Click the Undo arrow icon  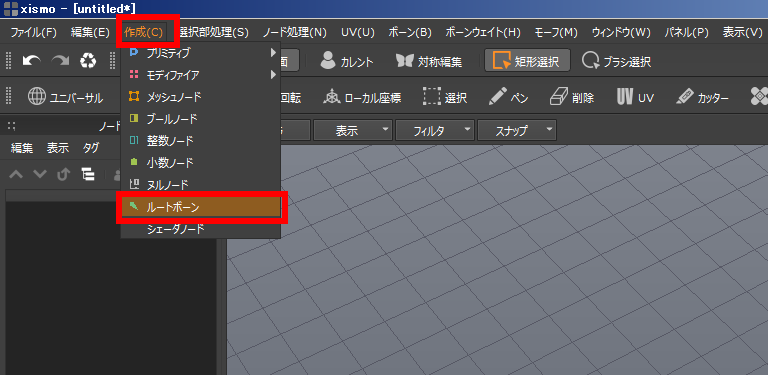[x=32, y=61]
